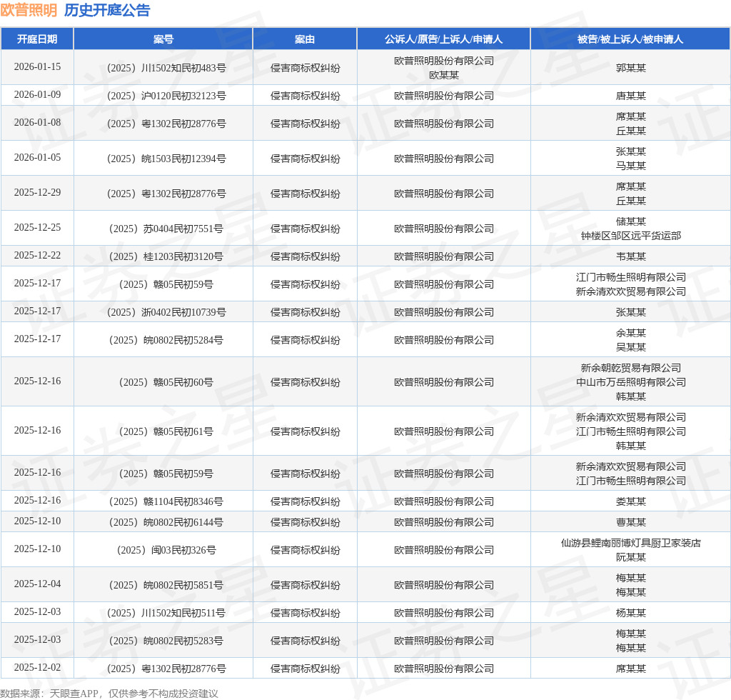Click defendant 唐某某
731x700 pixels.
631,96
